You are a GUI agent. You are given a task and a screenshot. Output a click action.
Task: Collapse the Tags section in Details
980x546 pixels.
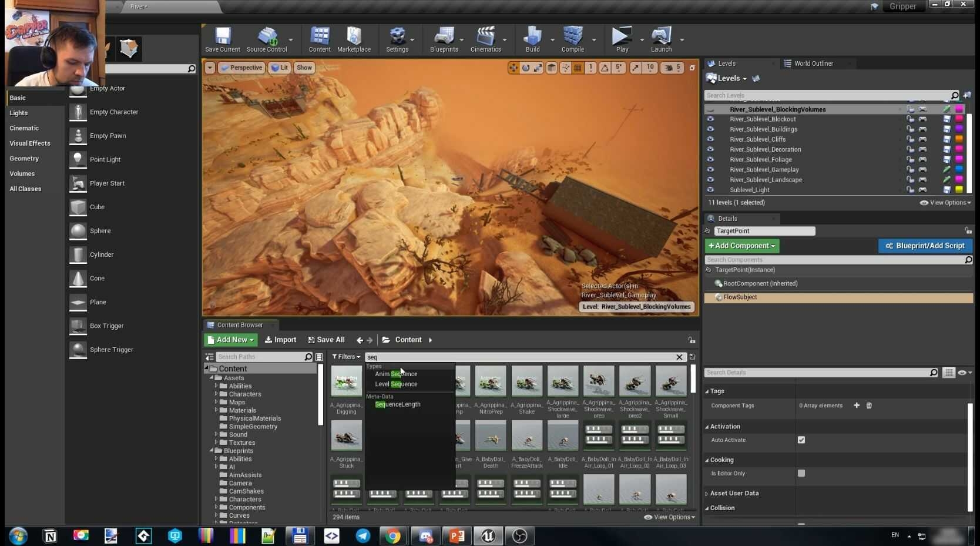707,391
